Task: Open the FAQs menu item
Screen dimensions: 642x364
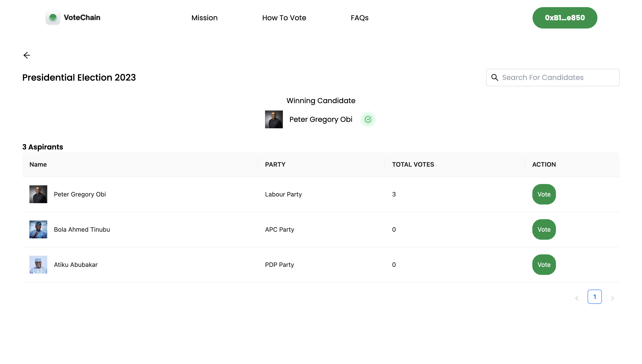Action: pyautogui.click(x=359, y=18)
